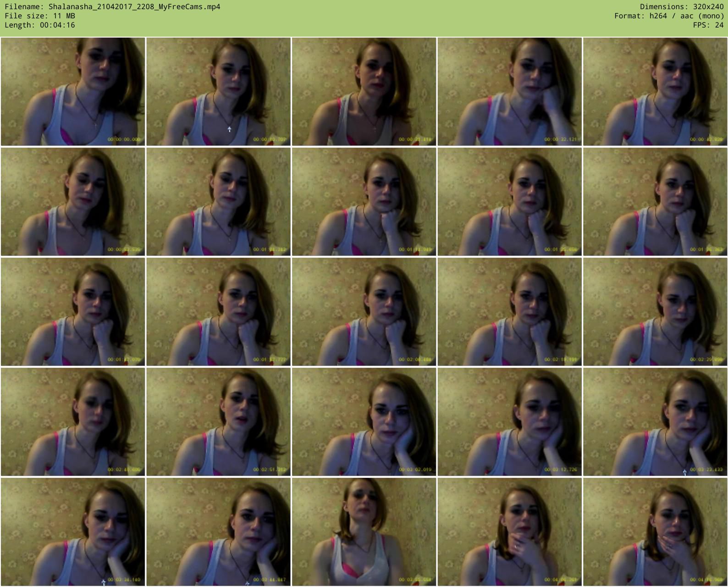Select the frame stamped 00:00:10.707
The image size is (728, 587).
[218, 92]
